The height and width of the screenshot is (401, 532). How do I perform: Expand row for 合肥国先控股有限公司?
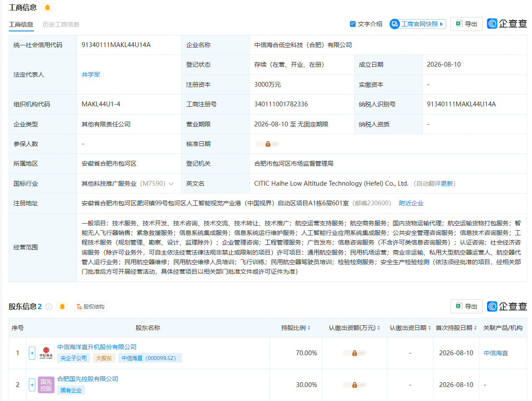[x=32, y=385]
